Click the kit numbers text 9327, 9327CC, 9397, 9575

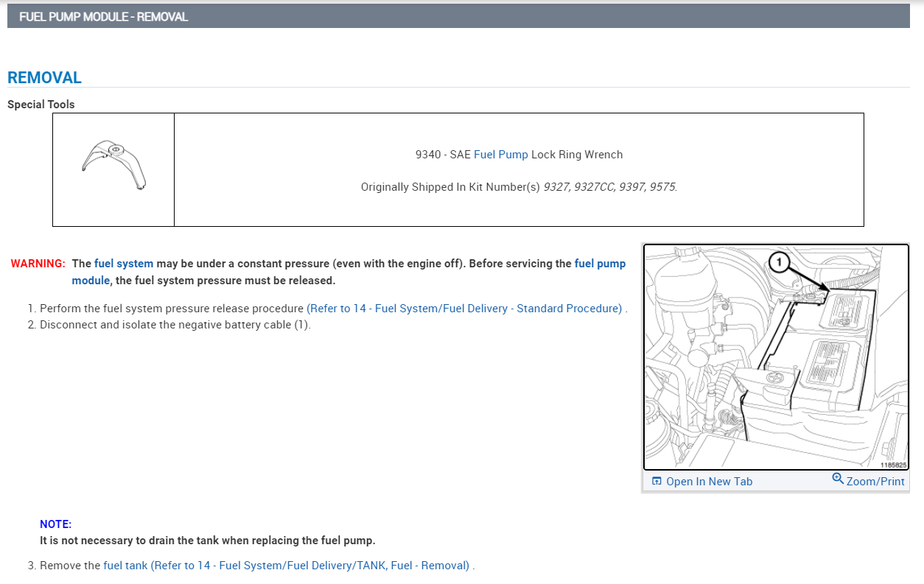pyautogui.click(x=610, y=187)
